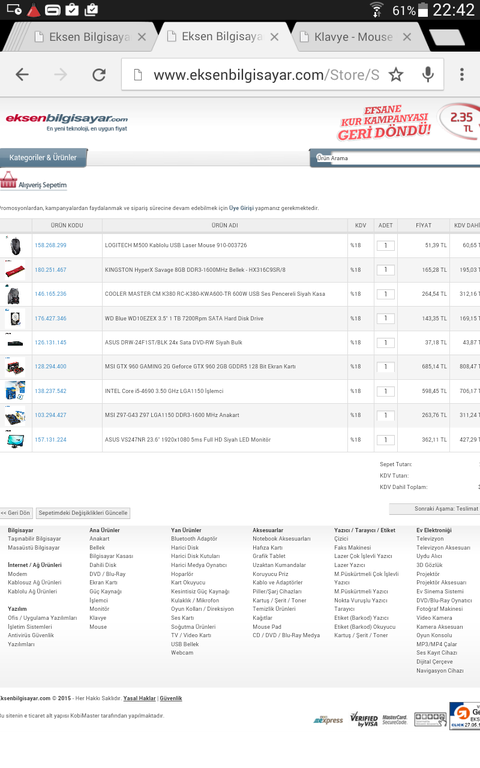Click the browser forward arrow
This screenshot has width=480, height=768.
61,74
